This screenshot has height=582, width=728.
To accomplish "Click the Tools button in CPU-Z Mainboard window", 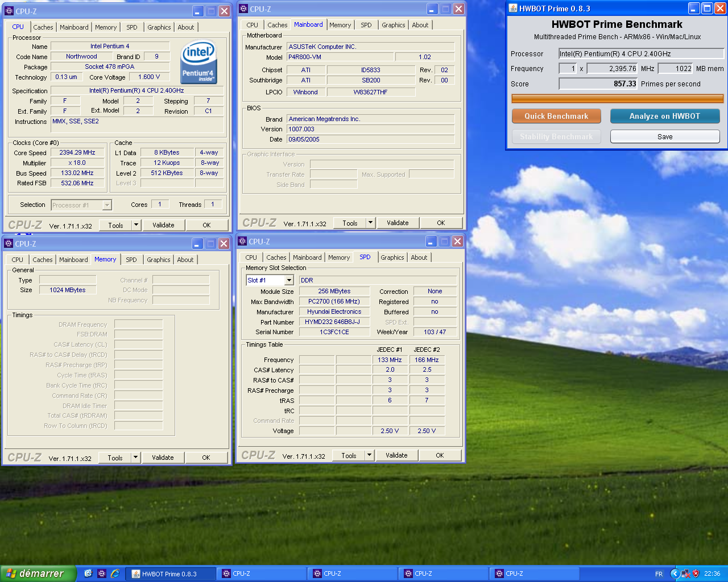I will [350, 223].
